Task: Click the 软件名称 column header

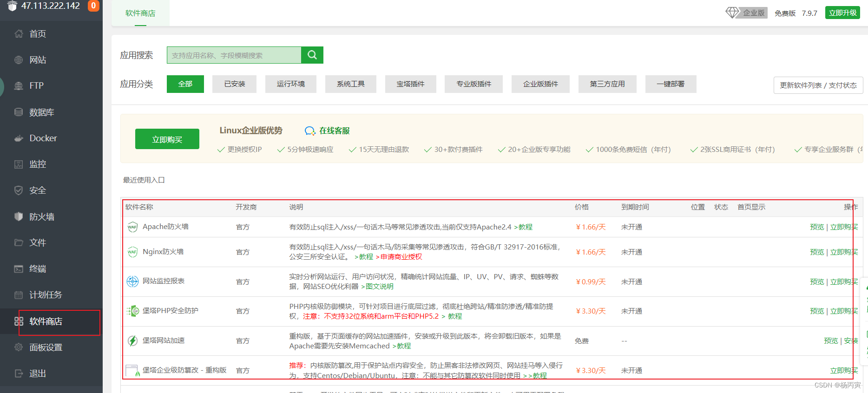Action: tap(139, 207)
